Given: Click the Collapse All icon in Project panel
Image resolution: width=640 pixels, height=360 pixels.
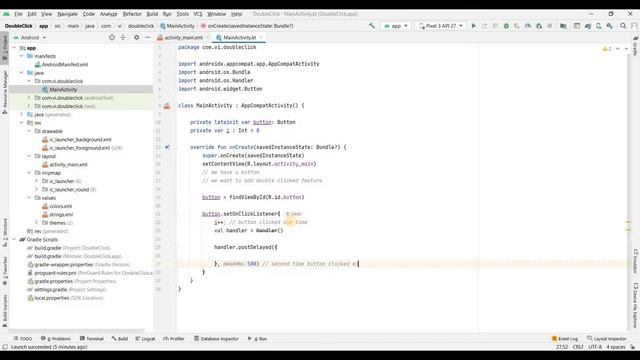Looking at the screenshot, I should pyautogui.click(x=123, y=38).
